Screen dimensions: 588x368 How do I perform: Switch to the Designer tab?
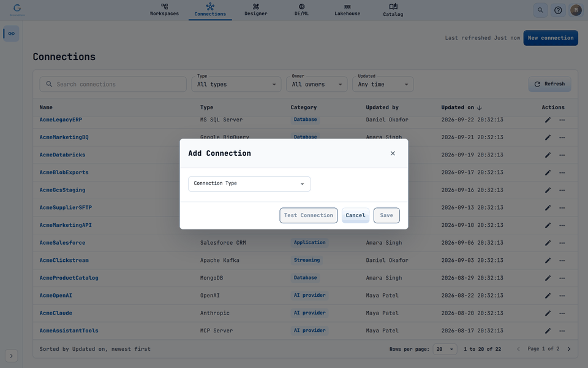tap(256, 10)
